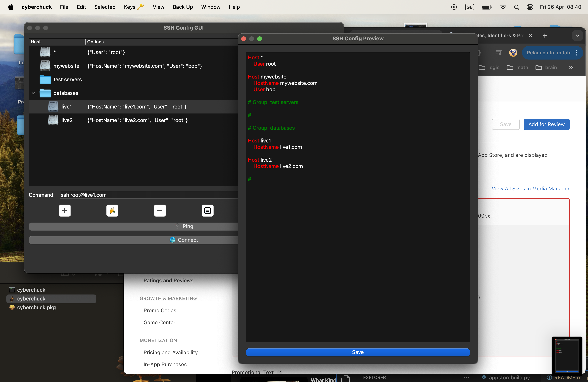Open the math bookmarks folder
This screenshot has width=588, height=382.
click(x=517, y=67)
